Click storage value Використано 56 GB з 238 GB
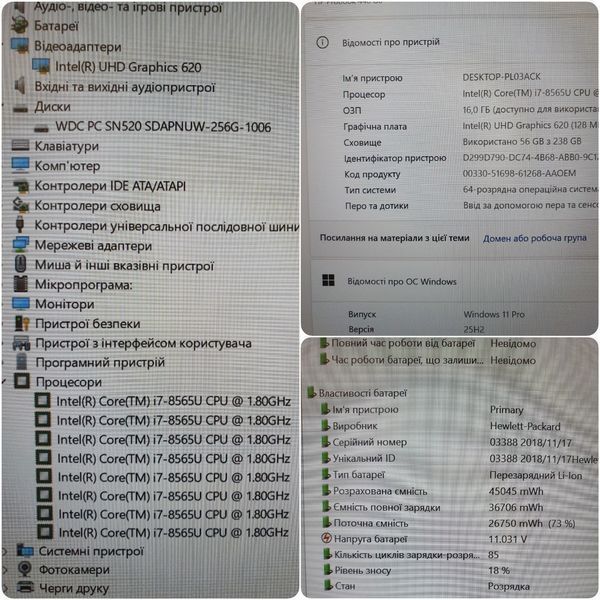The height and width of the screenshot is (600, 600). [x=522, y=141]
